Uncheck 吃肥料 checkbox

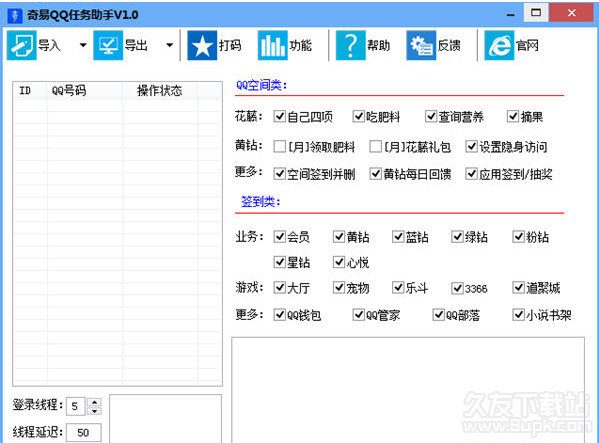tap(358, 116)
